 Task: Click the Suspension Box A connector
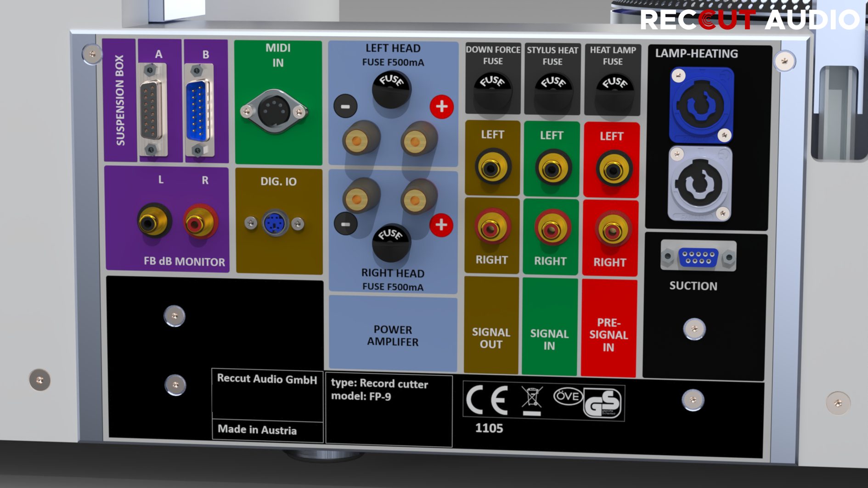click(x=152, y=111)
